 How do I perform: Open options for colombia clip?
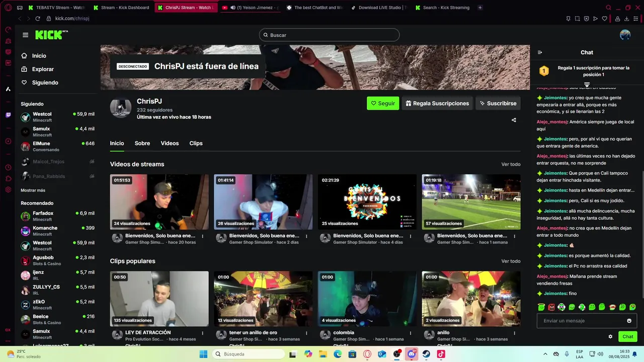411,333
